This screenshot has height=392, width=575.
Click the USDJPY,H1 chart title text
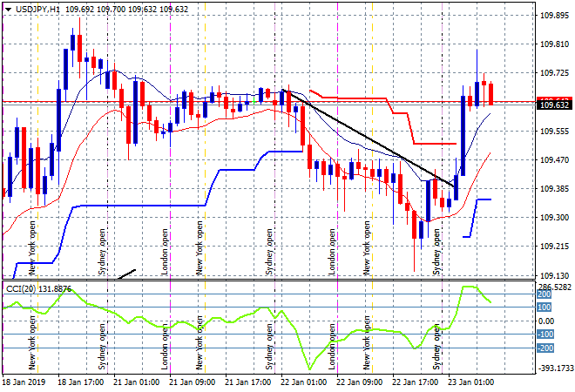[38, 7]
